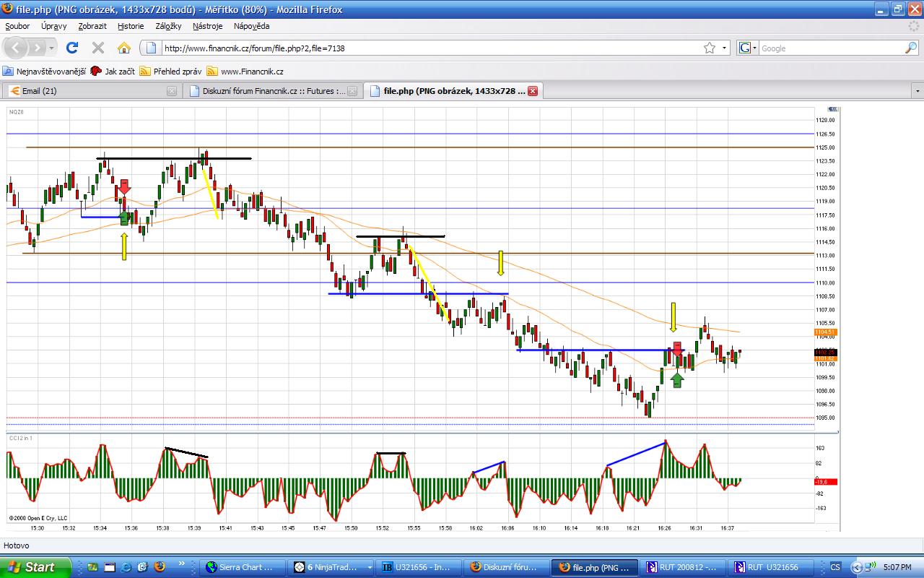The height and width of the screenshot is (578, 924).
Task: Focus the Google search field
Action: (x=830, y=48)
